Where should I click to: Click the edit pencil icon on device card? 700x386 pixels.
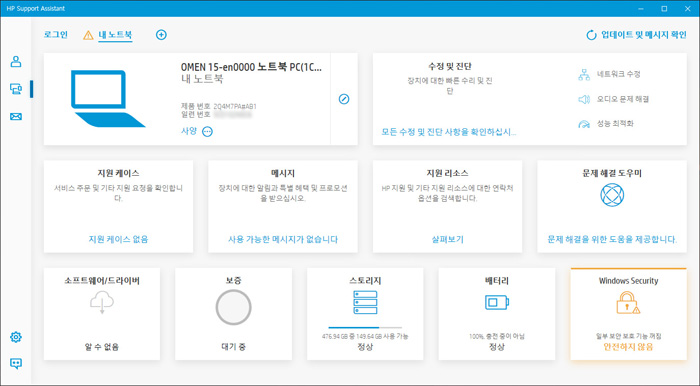tap(344, 99)
